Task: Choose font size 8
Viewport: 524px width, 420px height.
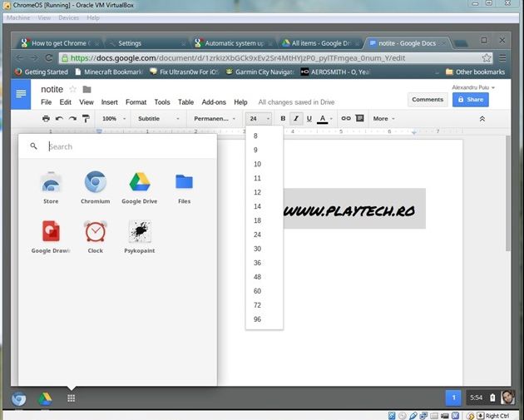Action: click(x=264, y=136)
